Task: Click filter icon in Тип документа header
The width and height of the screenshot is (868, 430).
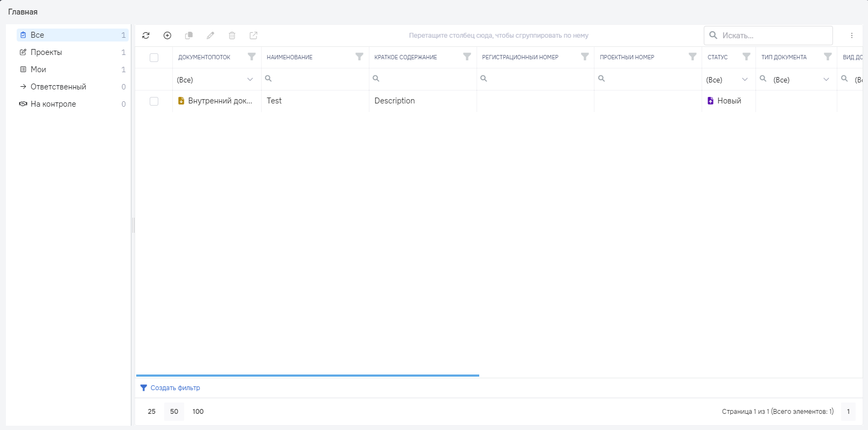Action: pyautogui.click(x=828, y=57)
